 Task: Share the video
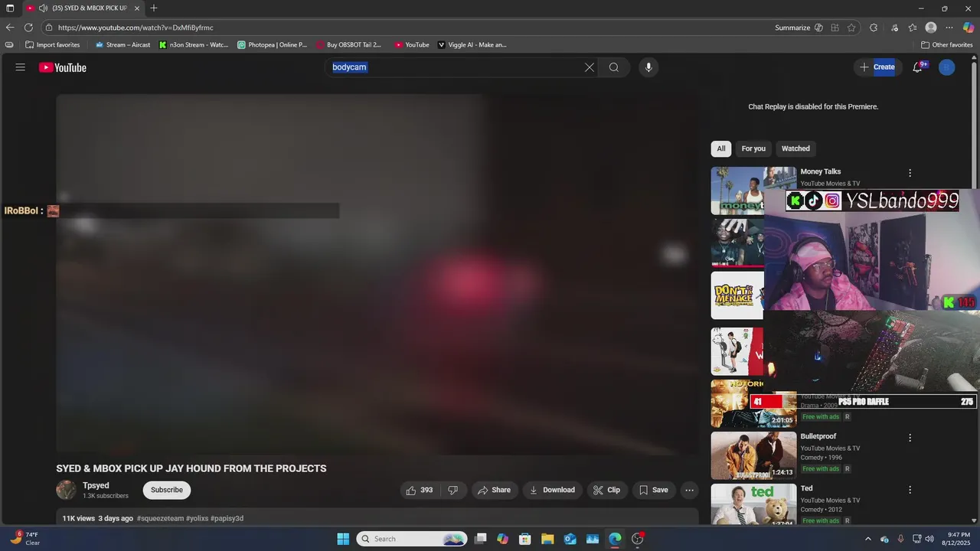[494, 490]
